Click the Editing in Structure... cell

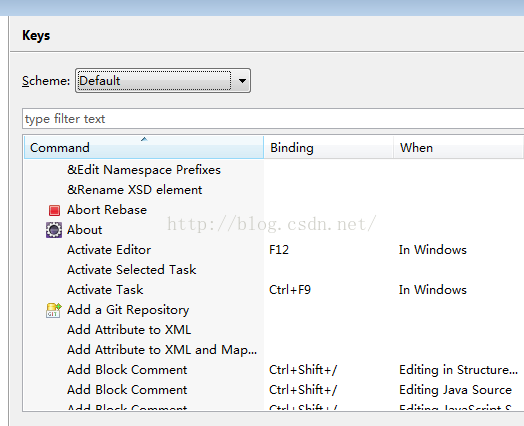point(458,370)
